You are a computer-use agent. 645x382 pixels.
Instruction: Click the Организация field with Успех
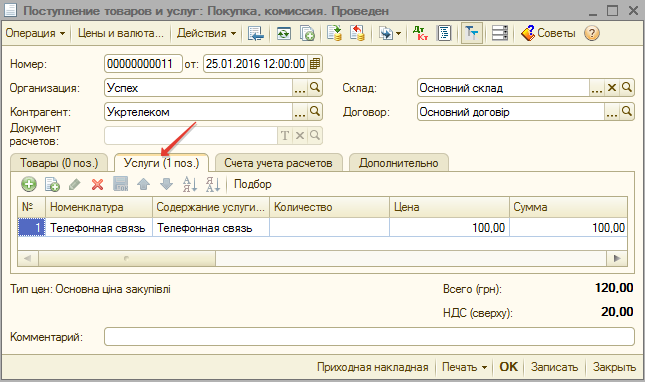click(198, 88)
